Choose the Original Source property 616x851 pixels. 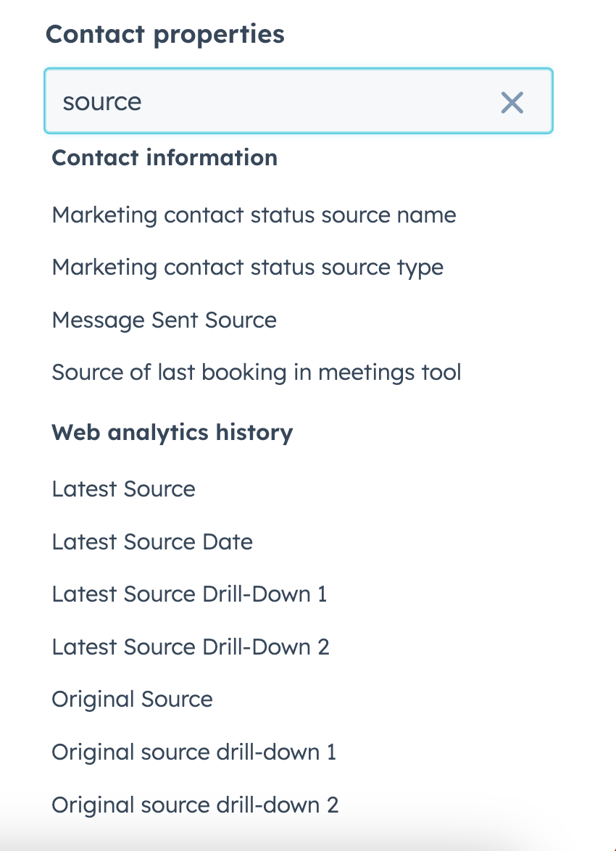tap(132, 700)
